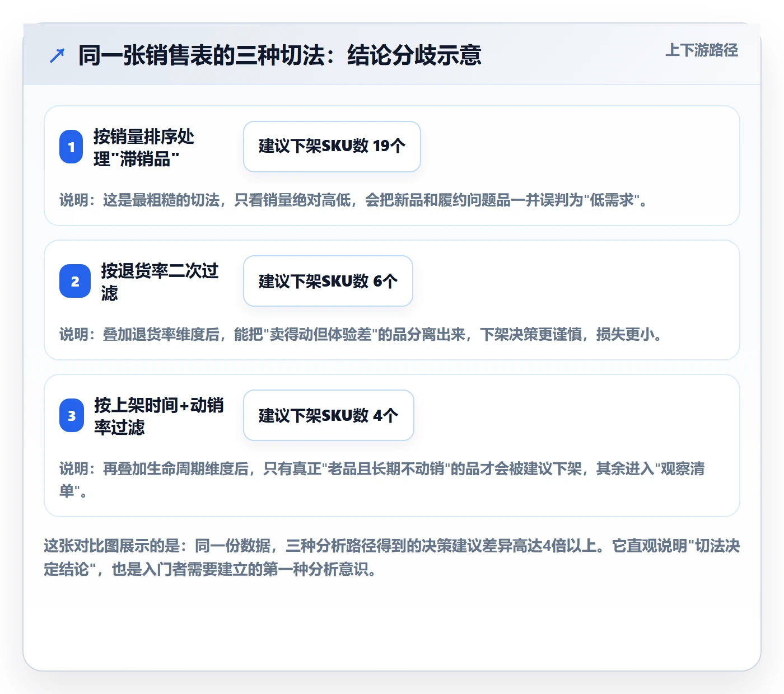Screen dimensions: 784x694
Task: Click the explanation starting 这是最粗糙的切法
Action: (353, 200)
